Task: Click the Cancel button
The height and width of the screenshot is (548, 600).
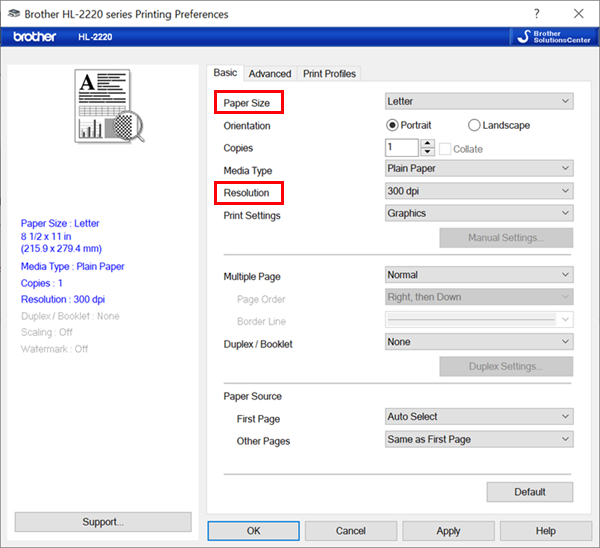Action: pyautogui.click(x=351, y=531)
